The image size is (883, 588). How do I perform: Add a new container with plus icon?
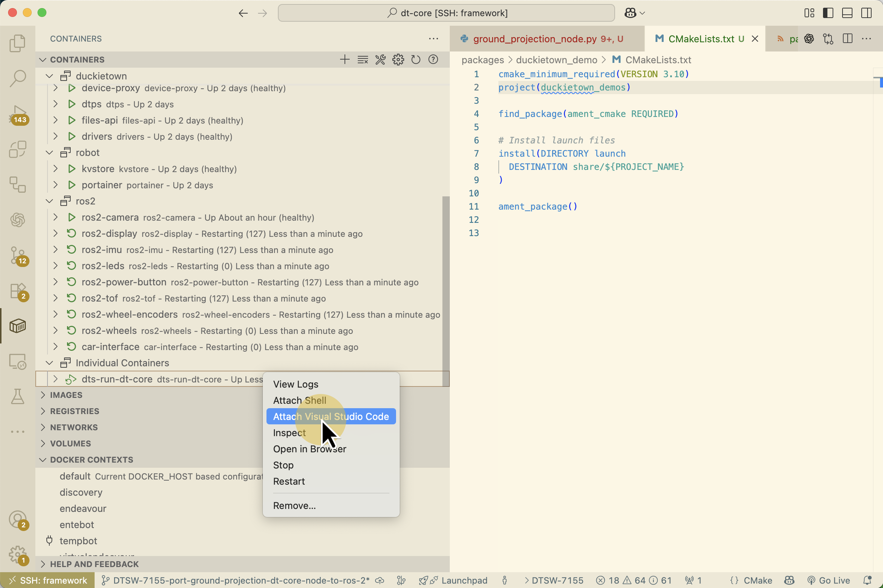click(x=345, y=60)
